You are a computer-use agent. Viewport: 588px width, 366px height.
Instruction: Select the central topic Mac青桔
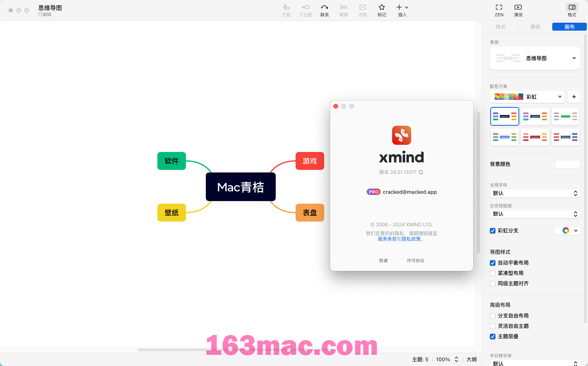(241, 187)
